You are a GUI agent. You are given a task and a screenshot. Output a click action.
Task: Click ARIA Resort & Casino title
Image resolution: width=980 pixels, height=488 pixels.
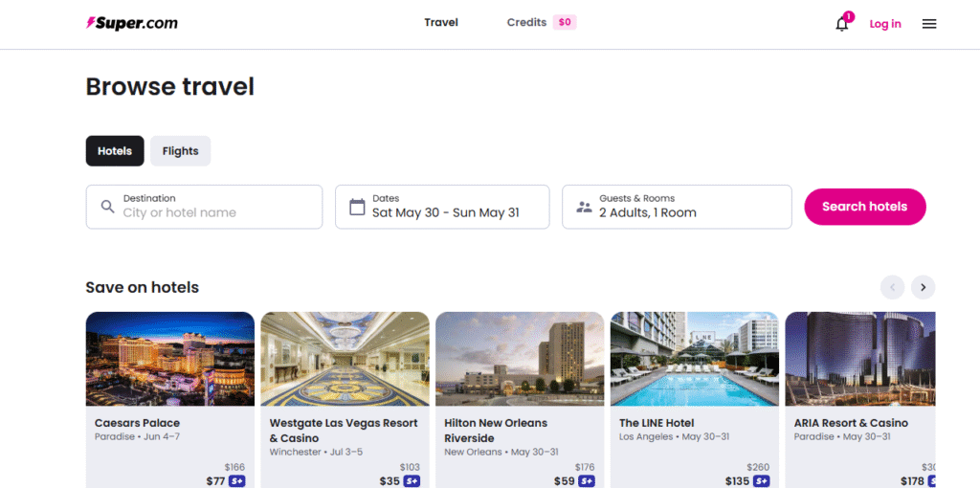[x=851, y=423]
